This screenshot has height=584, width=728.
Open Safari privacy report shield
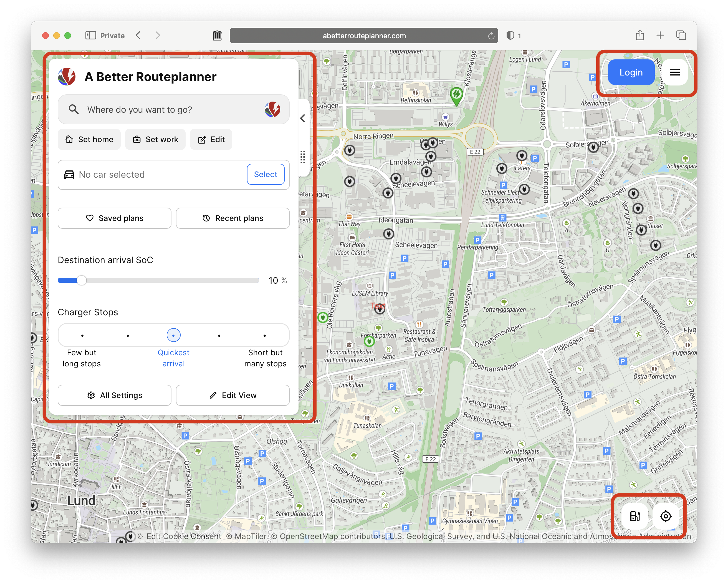coord(510,36)
